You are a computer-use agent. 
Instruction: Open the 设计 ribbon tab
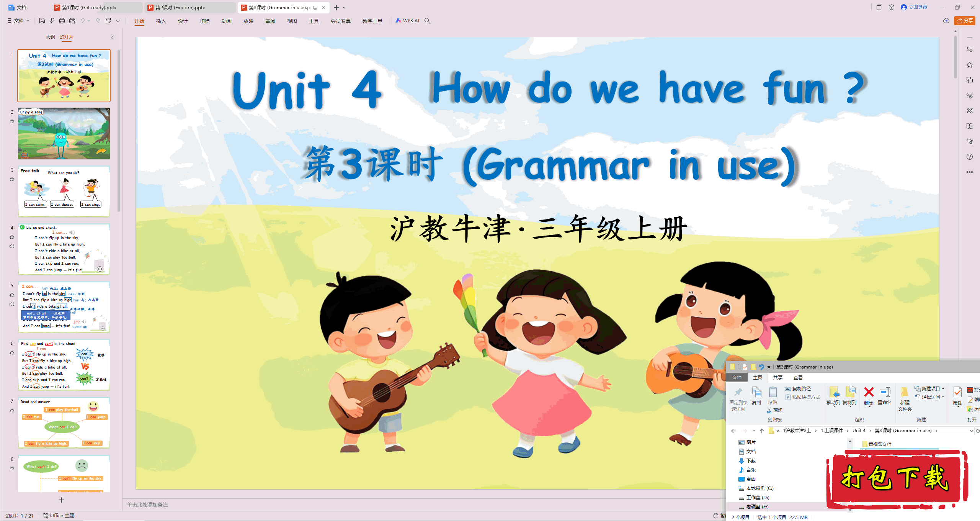coord(183,21)
